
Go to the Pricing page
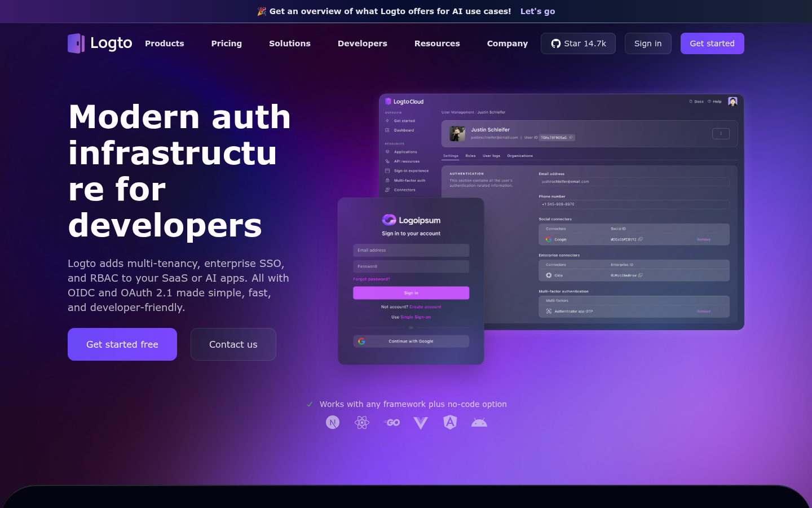click(x=227, y=43)
